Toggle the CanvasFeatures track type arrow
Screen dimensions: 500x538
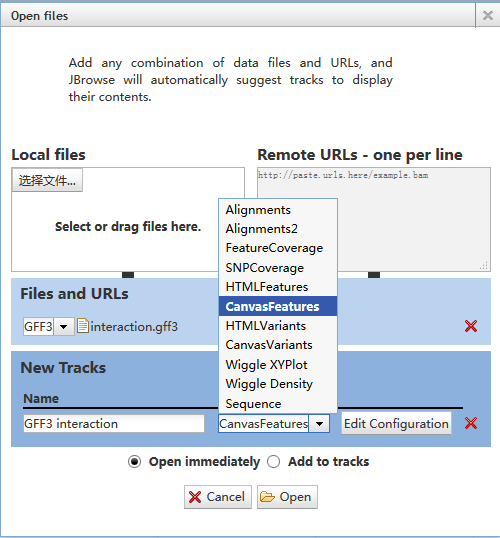(x=319, y=424)
